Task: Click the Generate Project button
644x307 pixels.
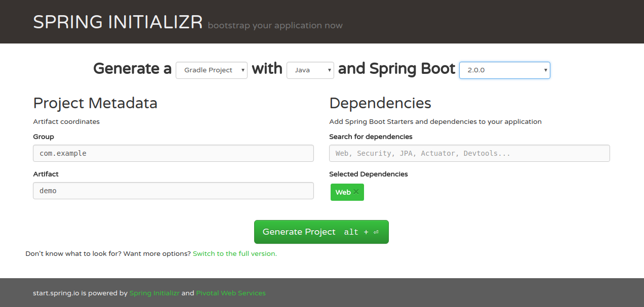Action: pos(321,232)
